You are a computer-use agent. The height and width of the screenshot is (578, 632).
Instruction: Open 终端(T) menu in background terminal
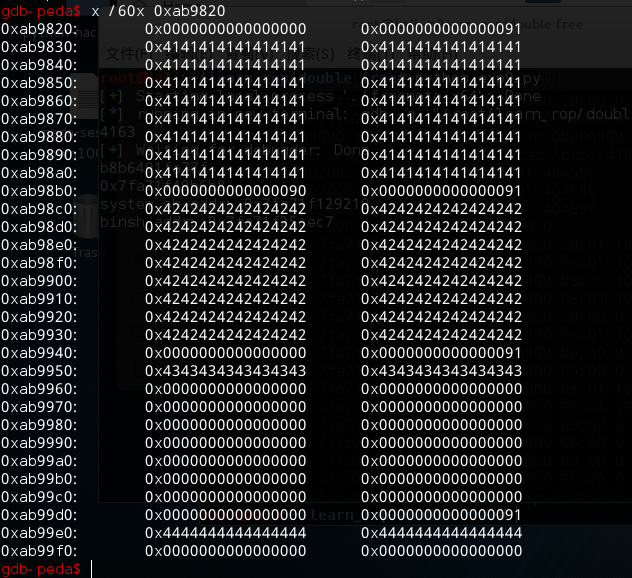tap(370, 54)
